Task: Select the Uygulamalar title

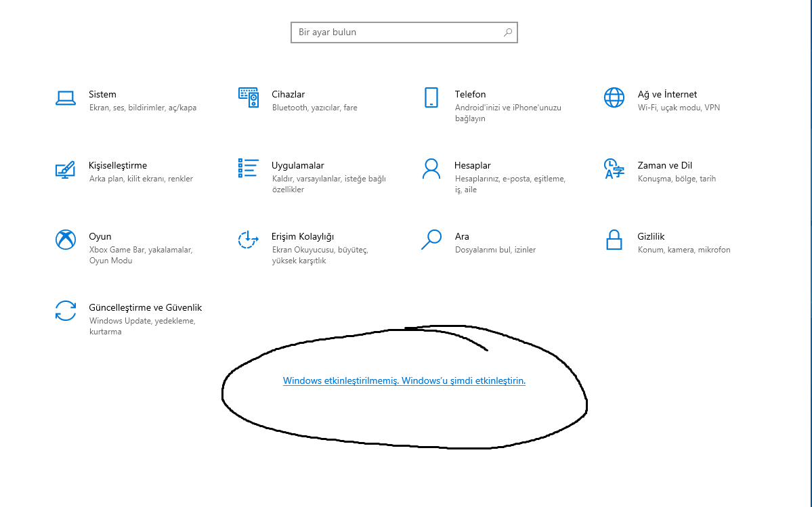Action: [x=298, y=166]
